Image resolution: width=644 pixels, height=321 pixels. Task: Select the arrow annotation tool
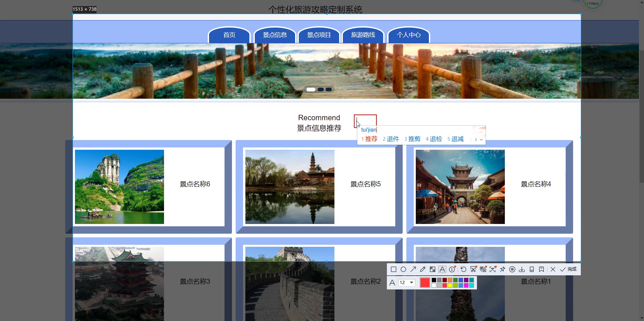pos(413,269)
